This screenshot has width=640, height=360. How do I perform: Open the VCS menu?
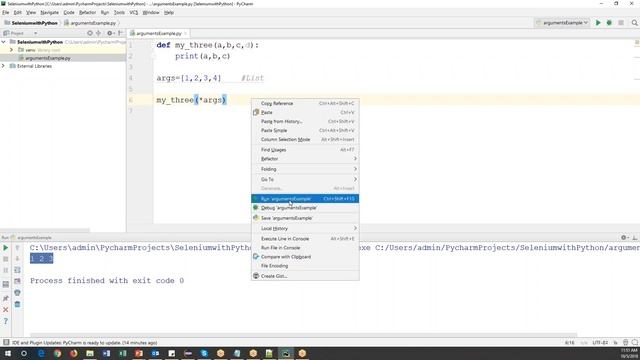[134, 13]
